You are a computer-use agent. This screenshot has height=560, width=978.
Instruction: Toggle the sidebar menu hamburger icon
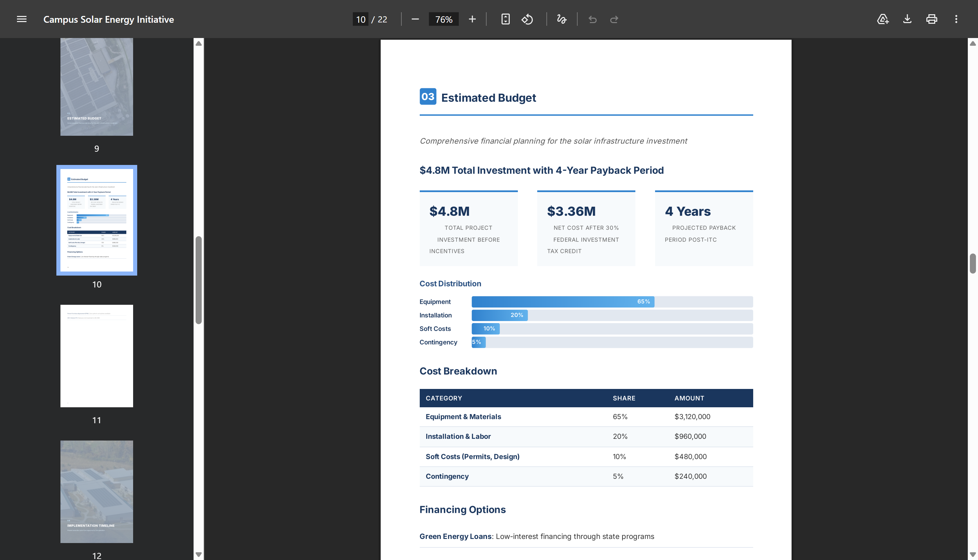click(21, 19)
